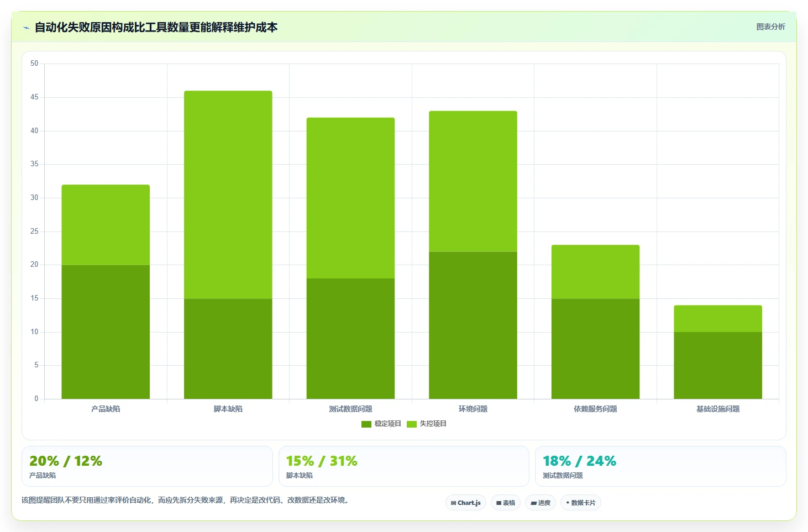This screenshot has width=808, height=532.
Task: Click the chart title 自动化失败原因构成比工具数量更能解释维护成本
Action: pyautogui.click(x=156, y=27)
